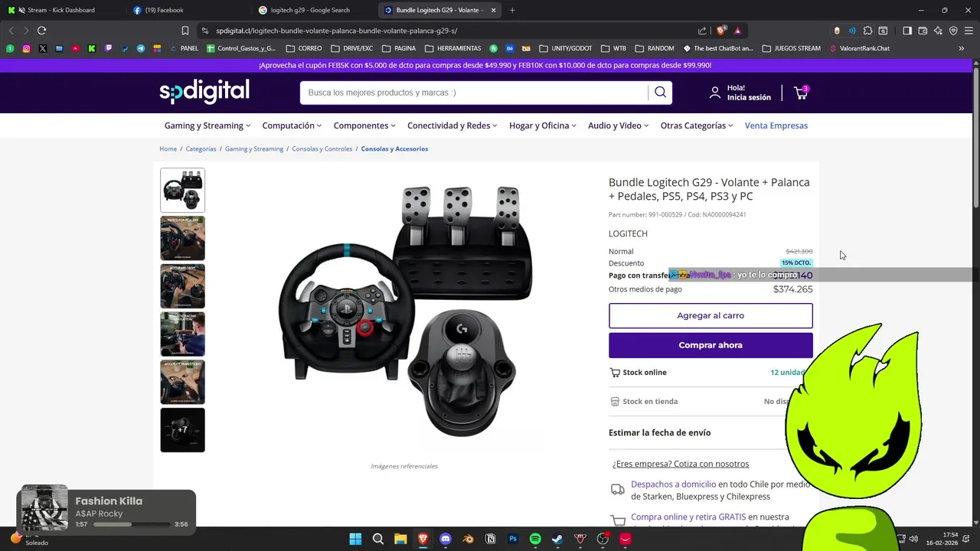The width and height of the screenshot is (980, 551).
Task: Click the Fashion Killa song progress bar
Action: 132,525
